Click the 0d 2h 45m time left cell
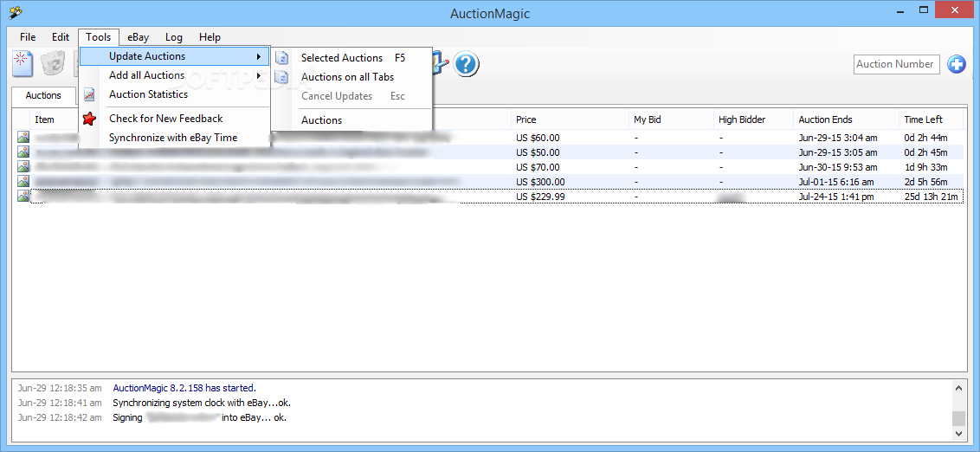980x452 pixels. coord(925,152)
